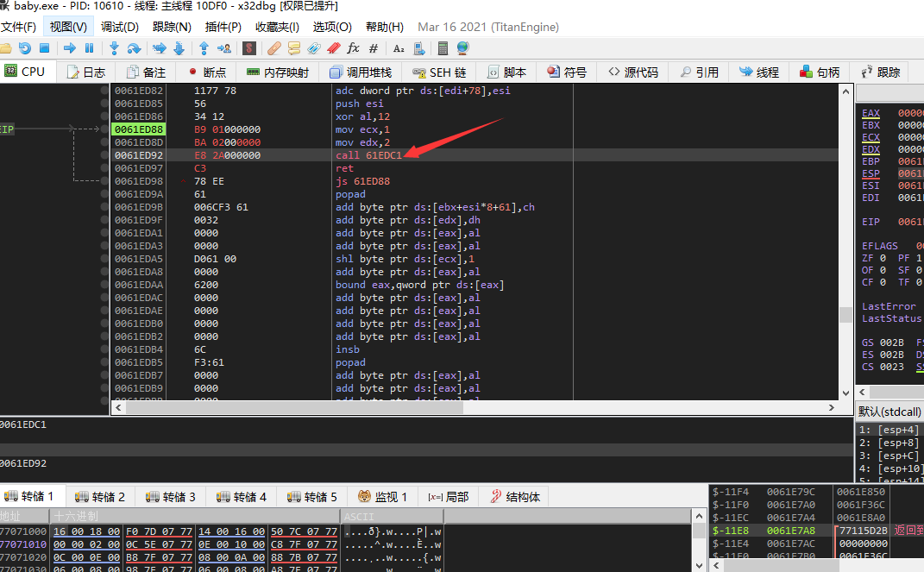Click the trace into icon
The height and width of the screenshot is (572, 924).
click(159, 48)
